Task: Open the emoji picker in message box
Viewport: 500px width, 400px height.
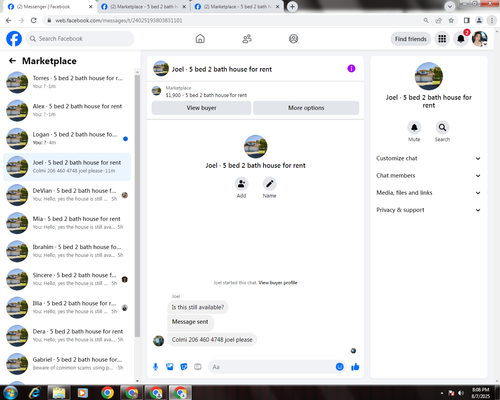Action: click(x=339, y=367)
